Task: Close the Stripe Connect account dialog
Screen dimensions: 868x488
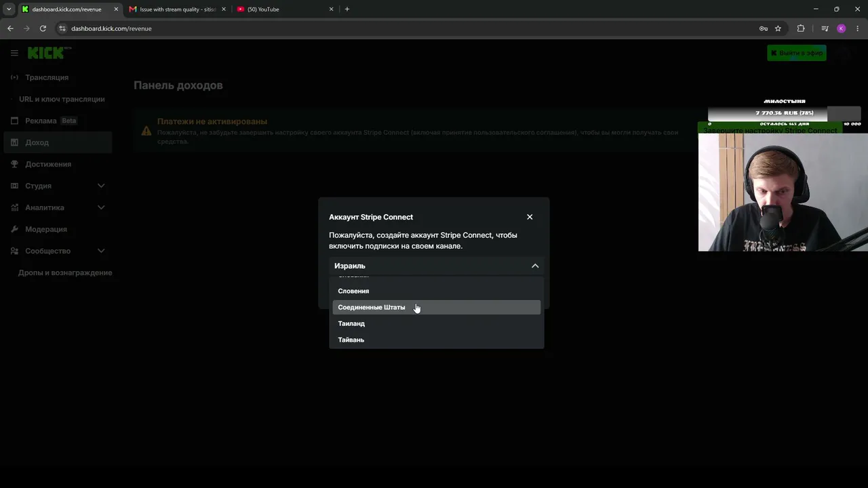Action: pos(530,217)
